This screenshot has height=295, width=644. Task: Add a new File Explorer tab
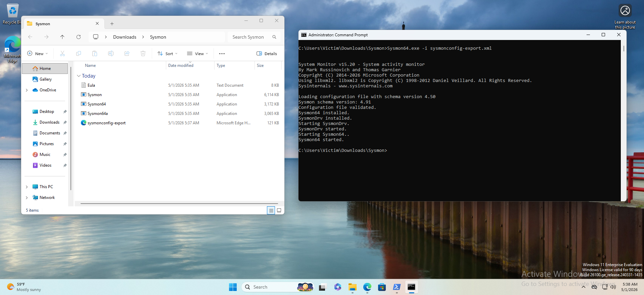(112, 24)
